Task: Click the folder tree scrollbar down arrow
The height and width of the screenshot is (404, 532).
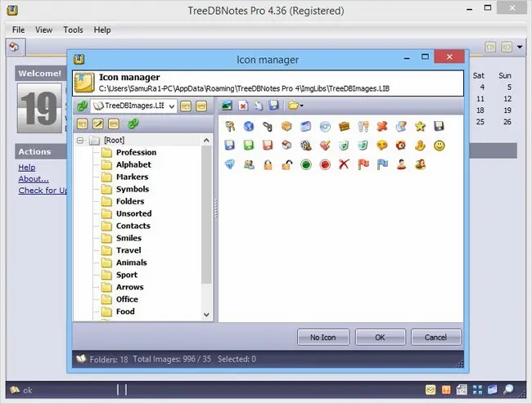Action: pos(206,315)
